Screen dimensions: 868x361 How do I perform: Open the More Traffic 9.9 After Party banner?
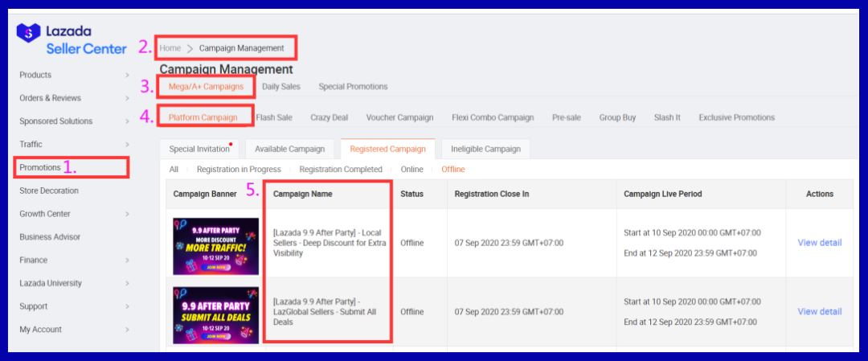(x=216, y=246)
